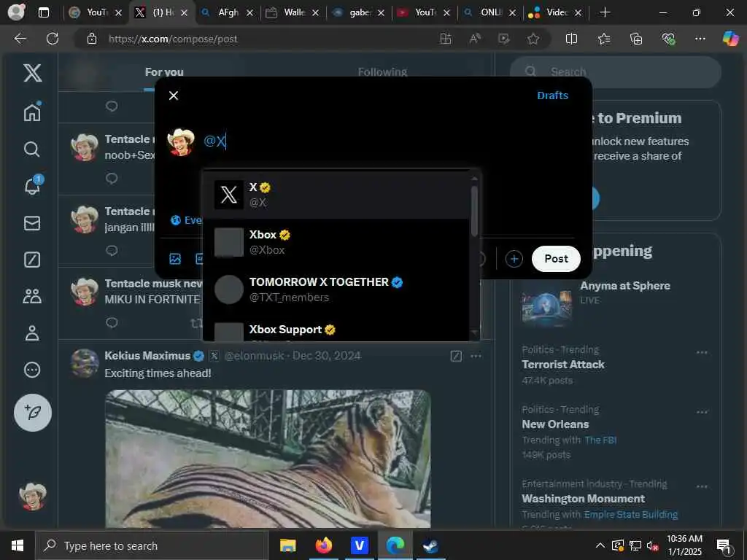
Task: Click the X search box
Action: tap(616, 72)
